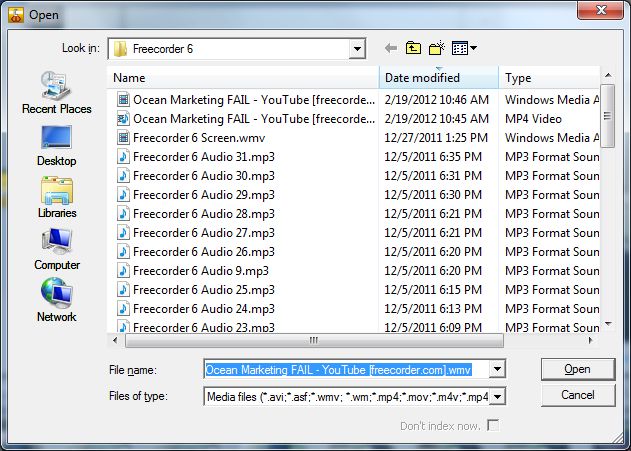This screenshot has width=631, height=451.
Task: Select Freecorder 6 Audio 24.mp3 name
Action: [204, 309]
